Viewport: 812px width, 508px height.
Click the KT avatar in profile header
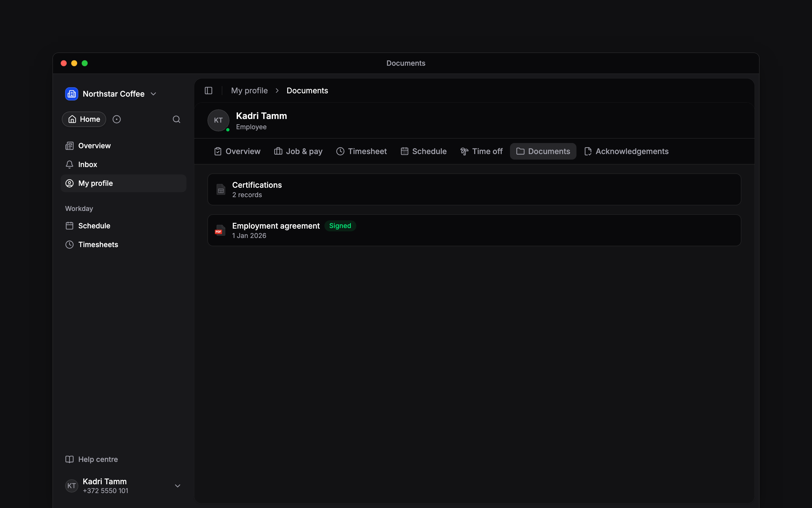pyautogui.click(x=218, y=120)
